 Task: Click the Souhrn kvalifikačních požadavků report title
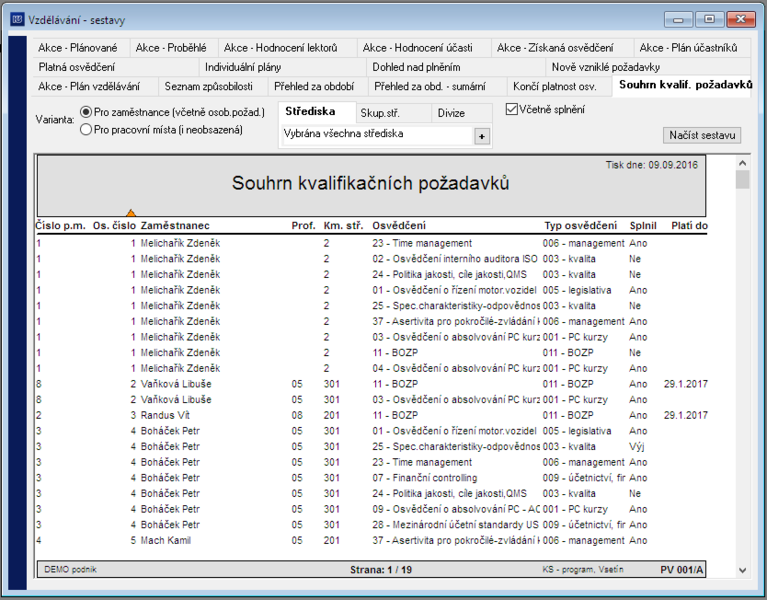(x=370, y=183)
